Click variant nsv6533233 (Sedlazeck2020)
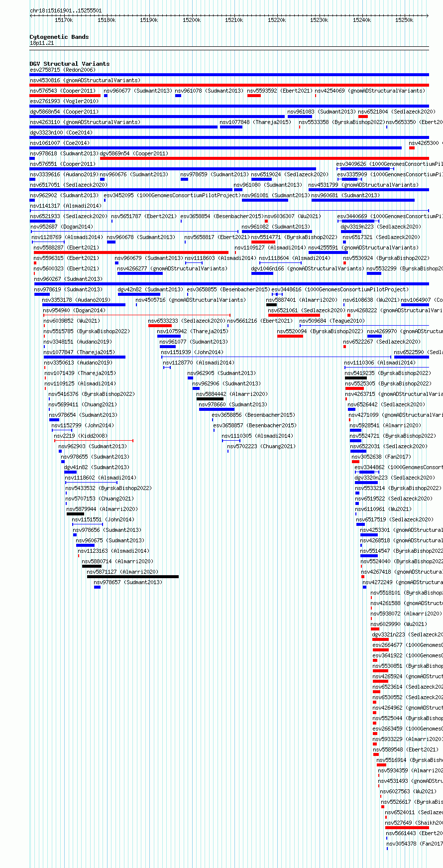 [187, 321]
